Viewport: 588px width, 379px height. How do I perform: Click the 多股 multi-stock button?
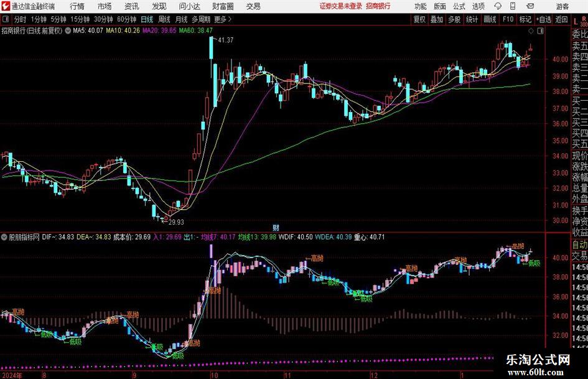454,19
